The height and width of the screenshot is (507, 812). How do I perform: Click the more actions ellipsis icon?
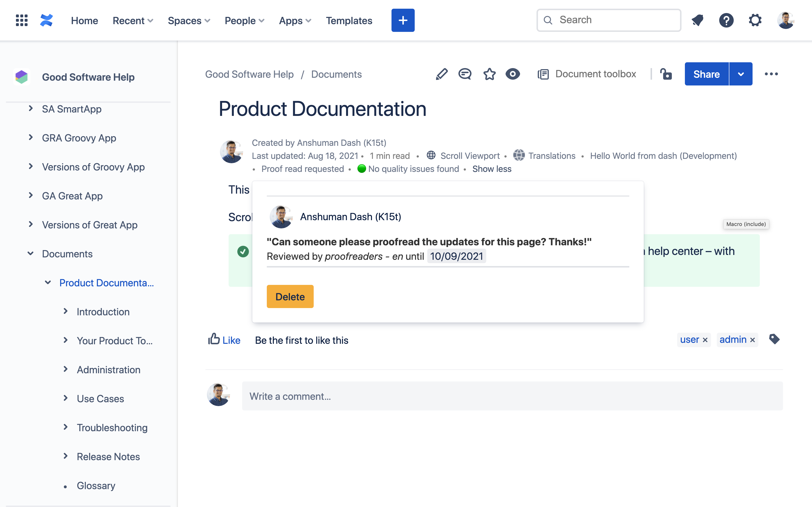(x=771, y=74)
